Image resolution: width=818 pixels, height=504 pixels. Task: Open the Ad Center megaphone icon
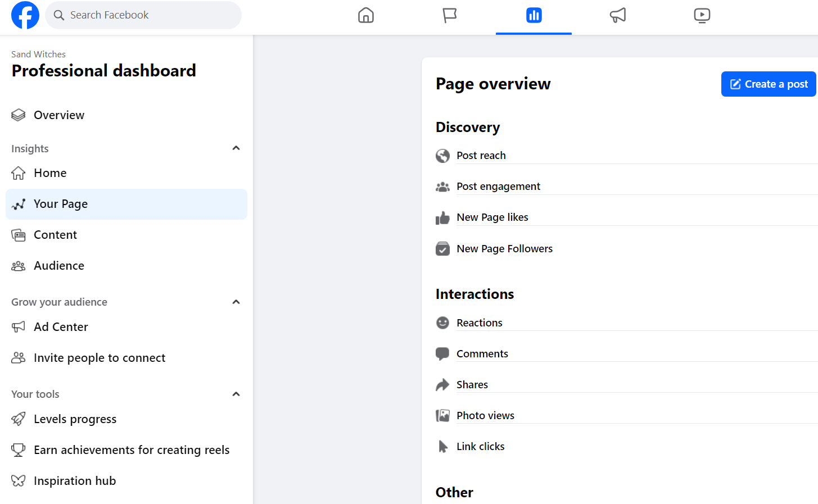618,15
